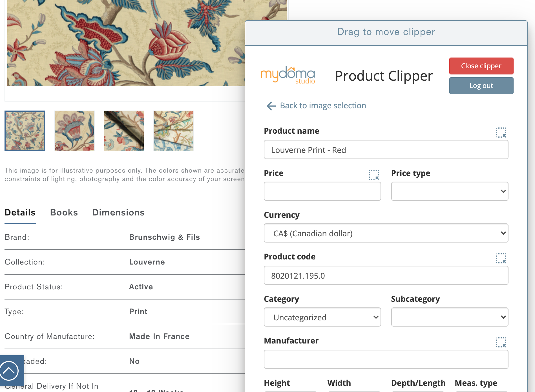The image size is (535, 392).
Task: Click the clip selector icon beside Price
Action: tap(374, 175)
